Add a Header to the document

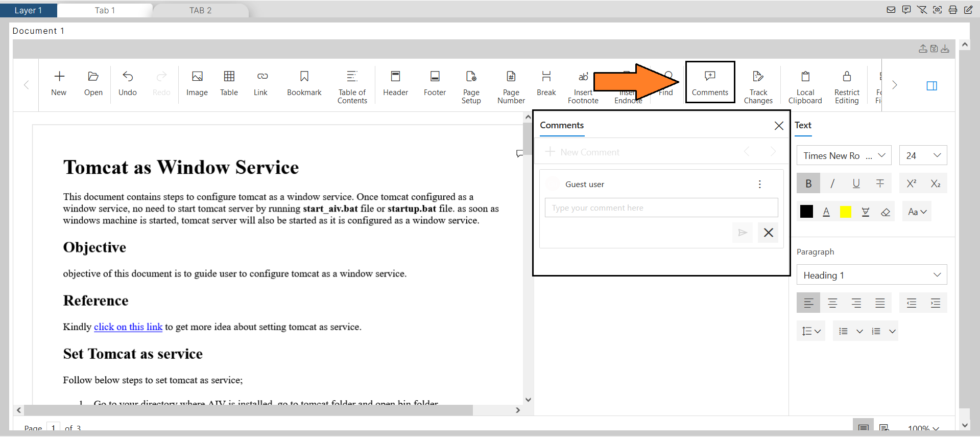(396, 84)
